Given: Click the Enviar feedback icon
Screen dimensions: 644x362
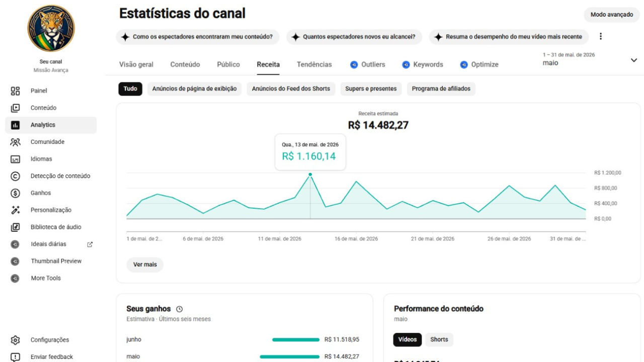Looking at the screenshot, I should (x=15, y=357).
